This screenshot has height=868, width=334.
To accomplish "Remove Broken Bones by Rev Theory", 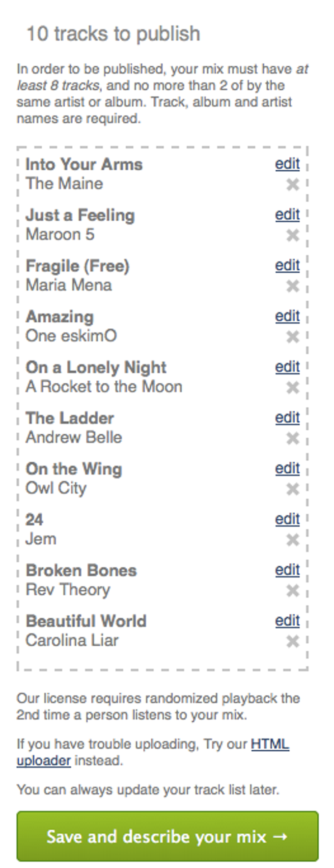I will [292, 590].
